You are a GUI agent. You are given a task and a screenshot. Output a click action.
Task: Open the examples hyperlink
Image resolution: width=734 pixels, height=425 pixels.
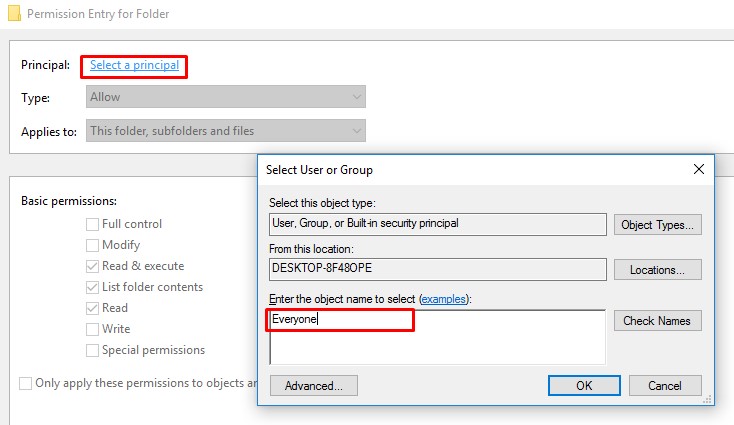(x=444, y=299)
